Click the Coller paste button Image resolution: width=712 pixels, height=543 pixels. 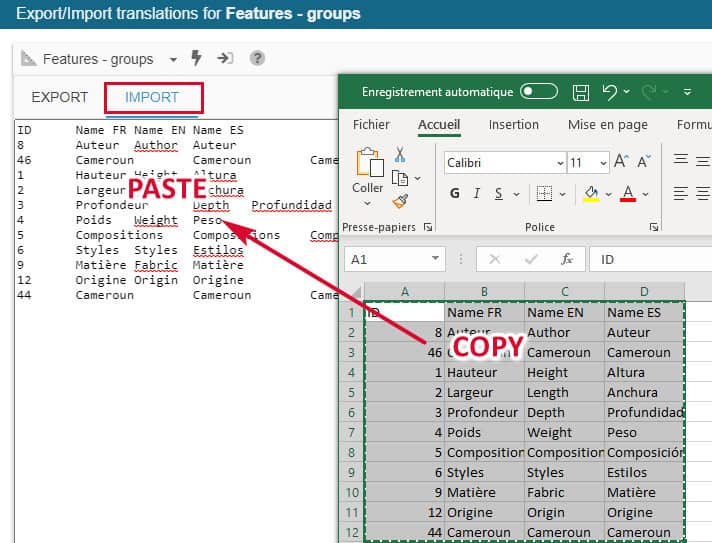coord(368,172)
